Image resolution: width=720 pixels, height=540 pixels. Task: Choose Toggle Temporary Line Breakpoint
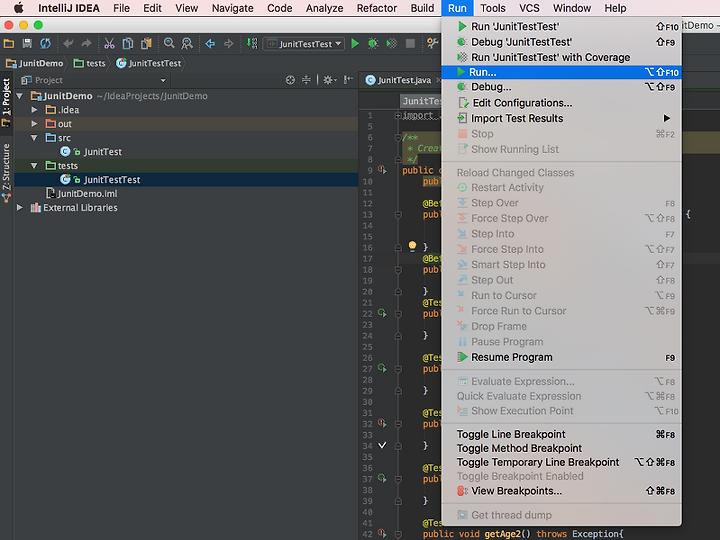(x=561, y=462)
